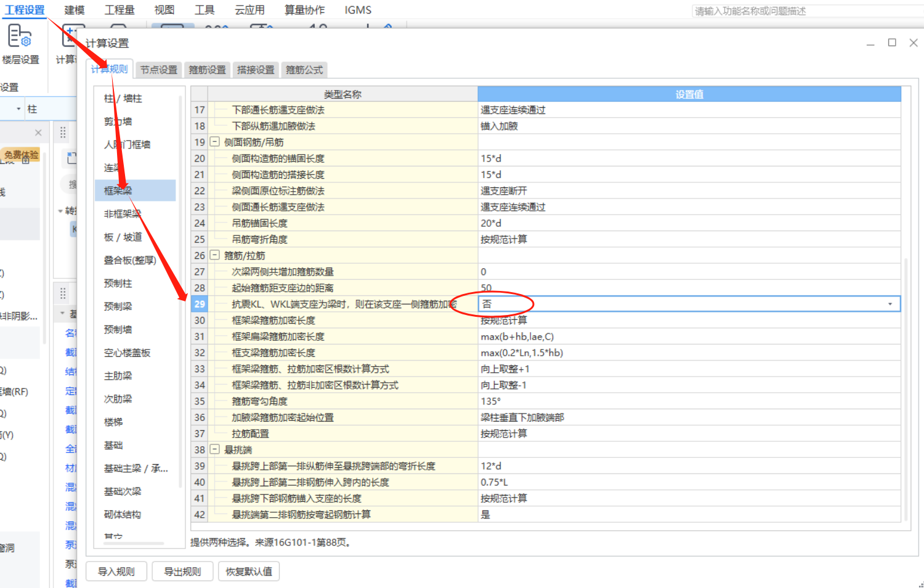
Task: Click the 锚入加腋 value in row 18
Action: (500, 126)
